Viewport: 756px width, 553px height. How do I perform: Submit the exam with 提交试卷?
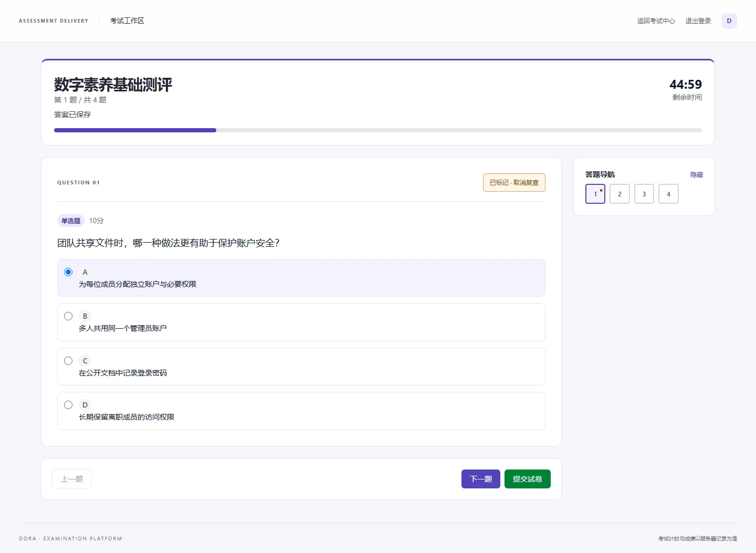pos(528,479)
